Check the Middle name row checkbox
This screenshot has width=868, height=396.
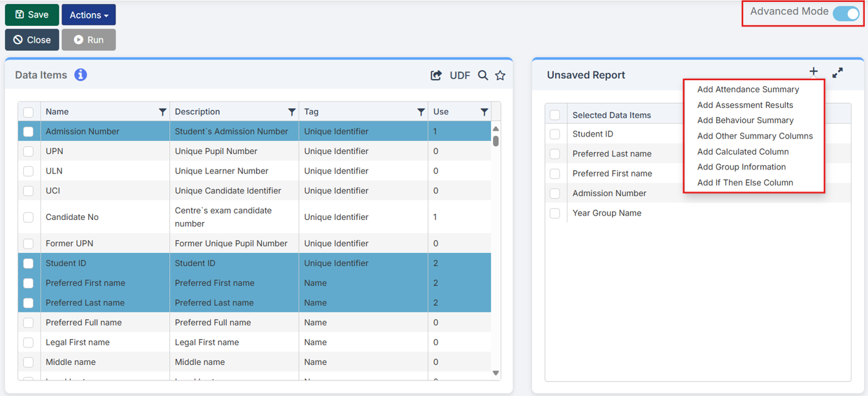click(28, 362)
